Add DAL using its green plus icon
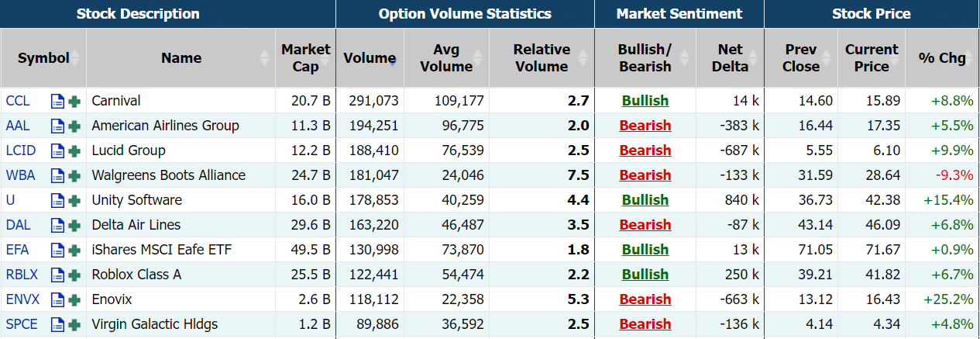The width and height of the screenshot is (980, 339). [x=74, y=225]
